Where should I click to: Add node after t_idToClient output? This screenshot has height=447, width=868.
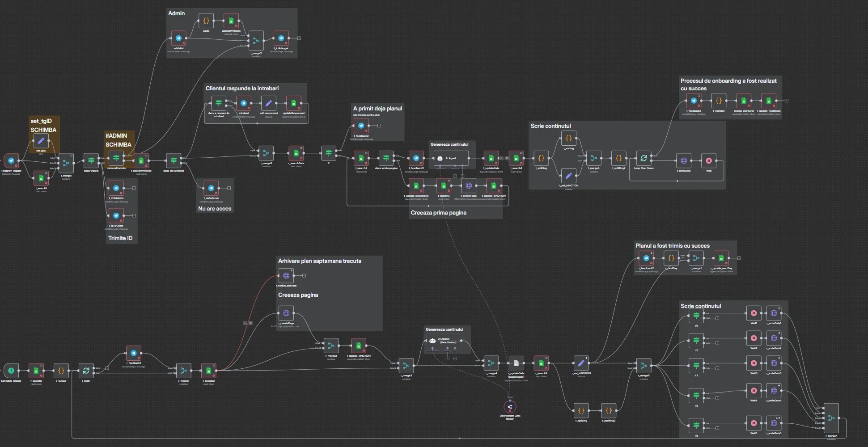pos(134,215)
